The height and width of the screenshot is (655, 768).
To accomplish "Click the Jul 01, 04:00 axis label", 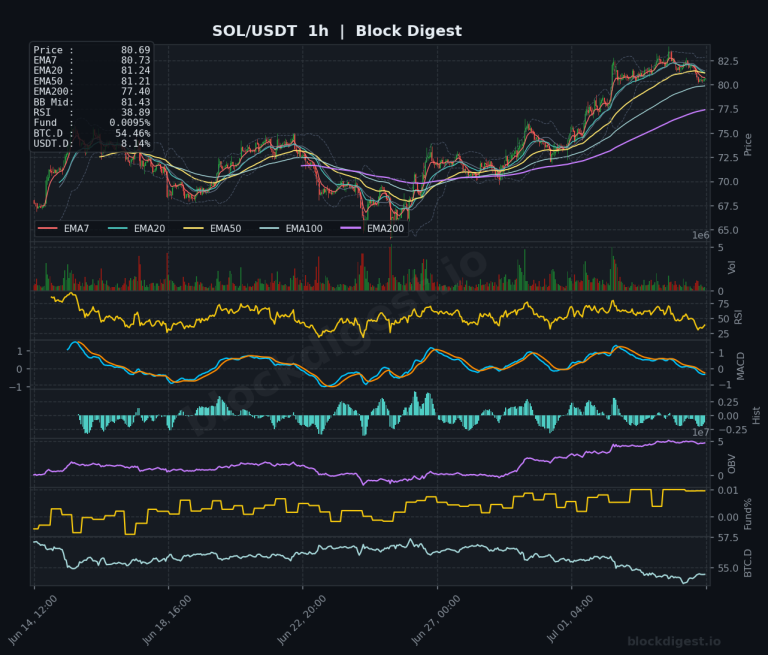I will pyautogui.click(x=570, y=620).
